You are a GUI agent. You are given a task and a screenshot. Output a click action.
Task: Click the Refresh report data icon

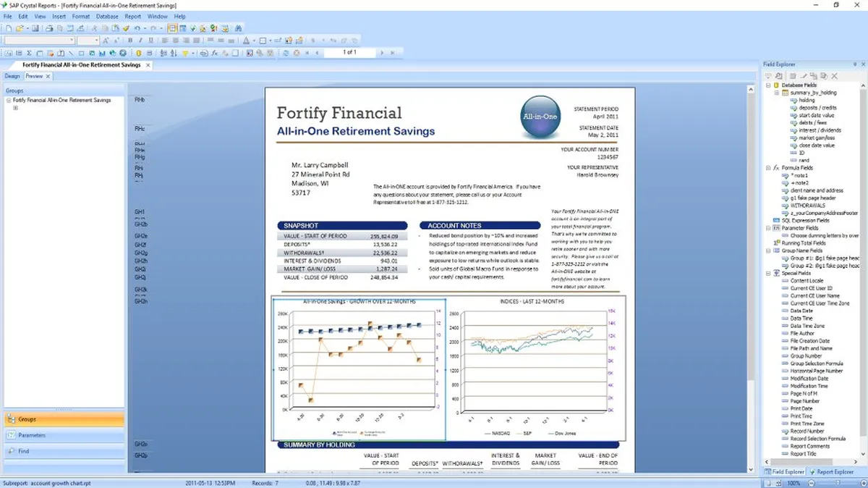coord(286,53)
